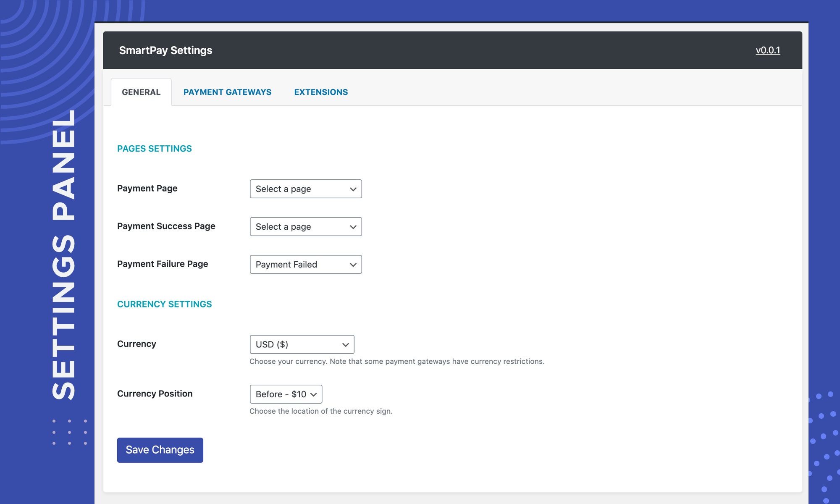Open the v0.0.1 version link
Viewport: 840px width, 504px height.
768,50
